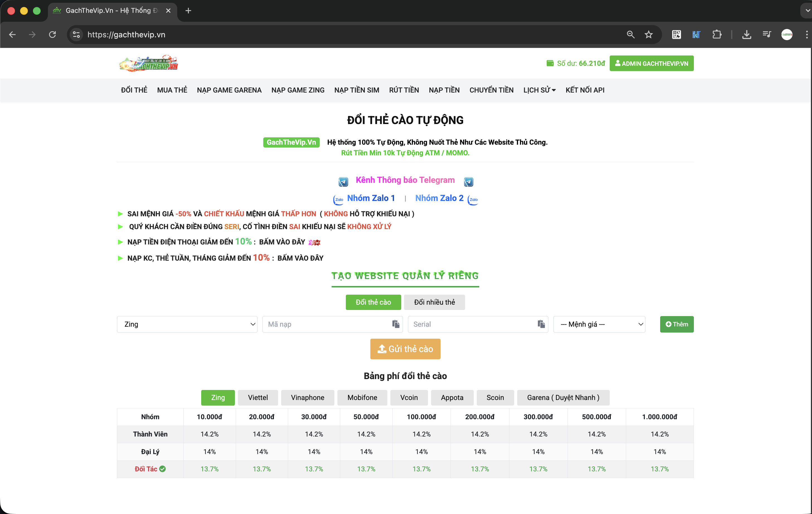Expand the LỊCH SỬ menu
The image size is (812, 514).
coord(539,90)
